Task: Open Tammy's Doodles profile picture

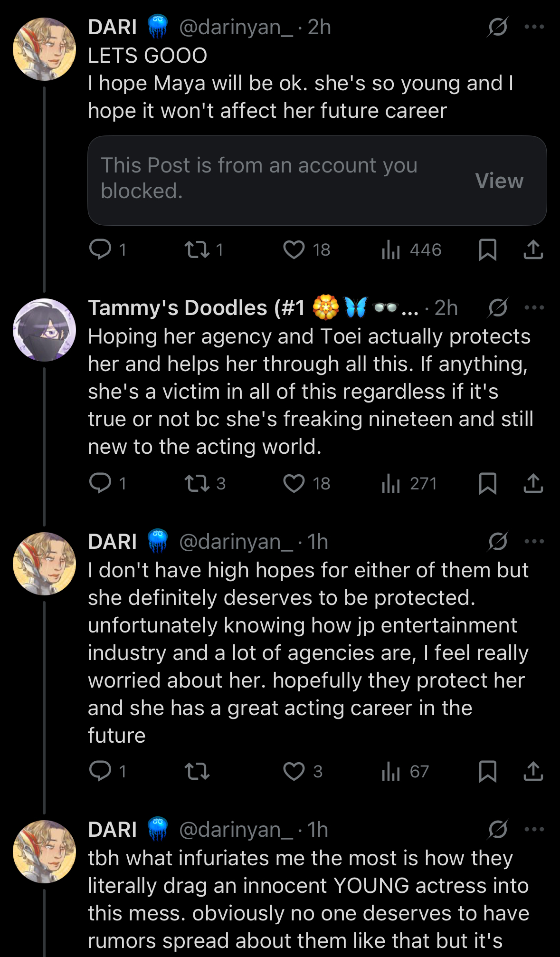Action: (x=44, y=330)
